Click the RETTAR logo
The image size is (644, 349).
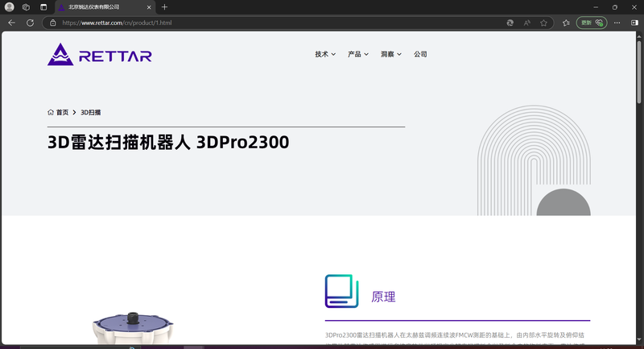pos(99,54)
